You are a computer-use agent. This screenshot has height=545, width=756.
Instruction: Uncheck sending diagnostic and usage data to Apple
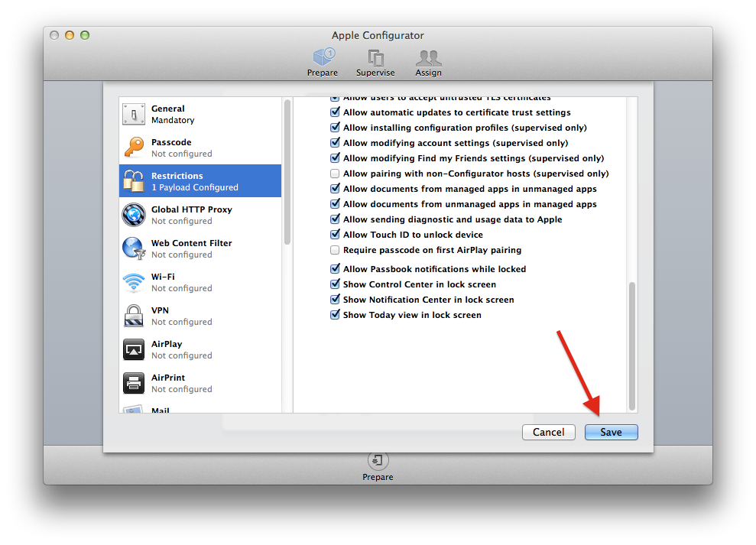pos(335,219)
